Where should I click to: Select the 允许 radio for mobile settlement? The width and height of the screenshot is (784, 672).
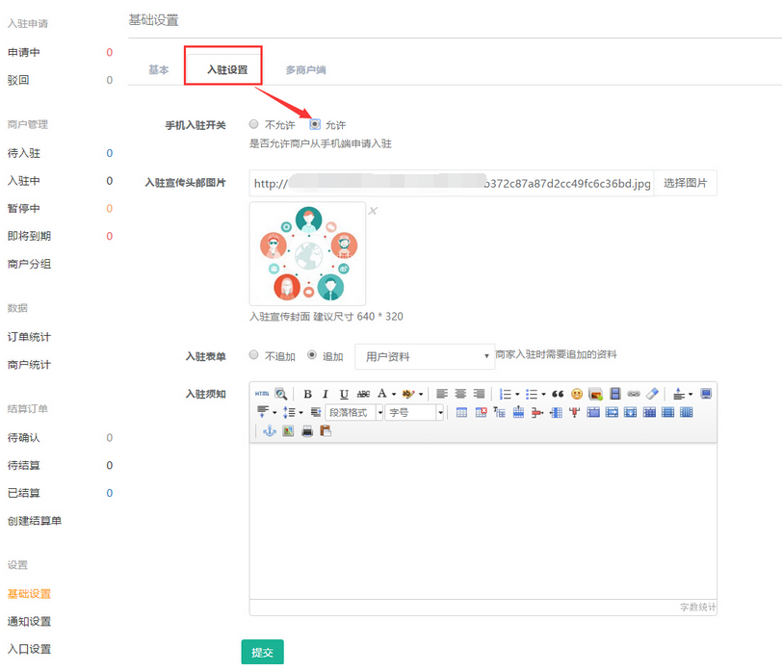315,124
